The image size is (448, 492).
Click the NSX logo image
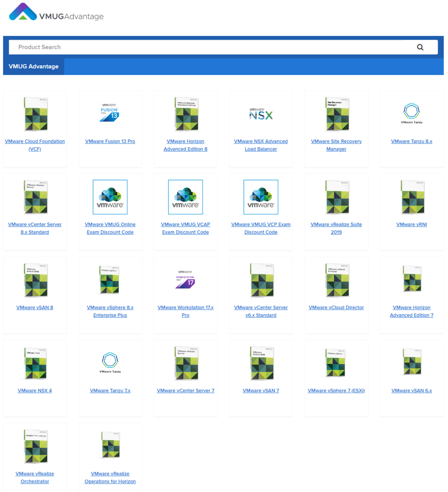point(261,114)
